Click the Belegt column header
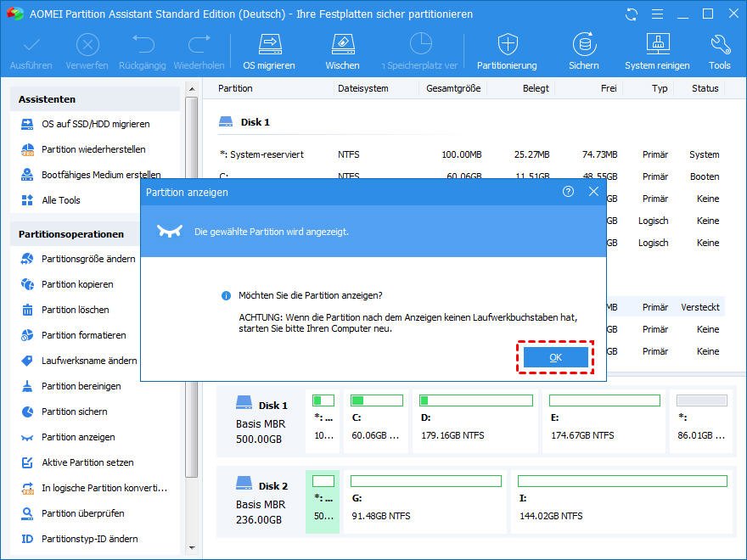The image size is (747, 560). coord(536,88)
